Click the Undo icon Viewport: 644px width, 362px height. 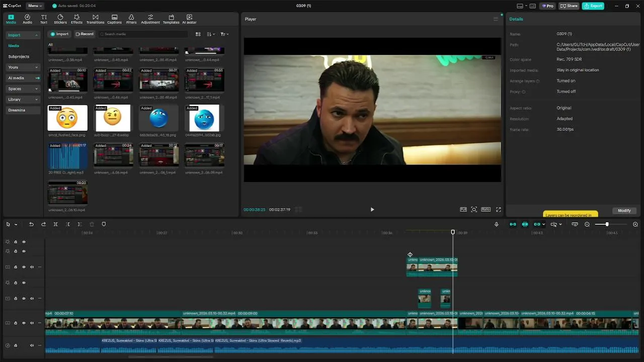[31, 224]
